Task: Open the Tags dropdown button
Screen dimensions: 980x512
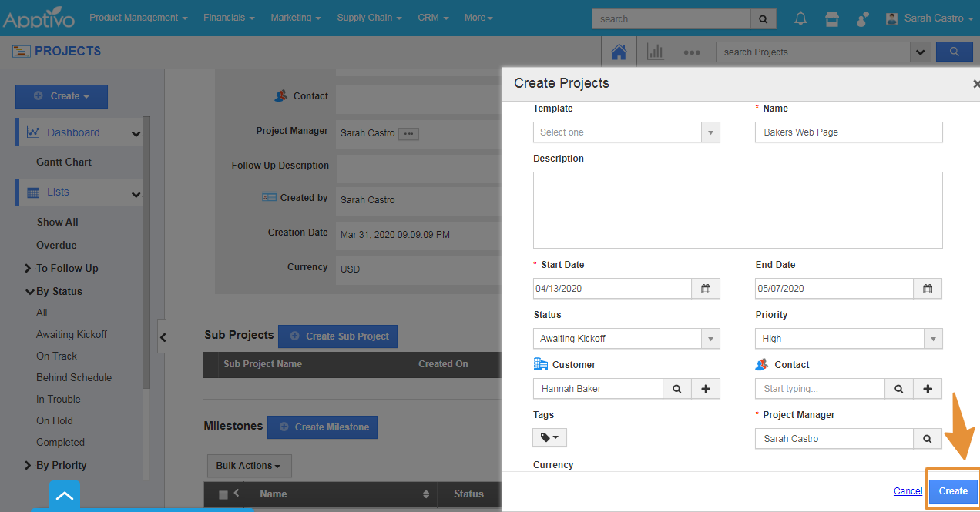Action: [549, 437]
